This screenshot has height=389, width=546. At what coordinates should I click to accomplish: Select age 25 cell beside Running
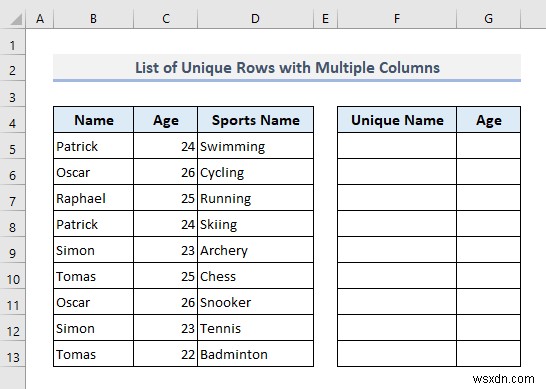point(166,198)
